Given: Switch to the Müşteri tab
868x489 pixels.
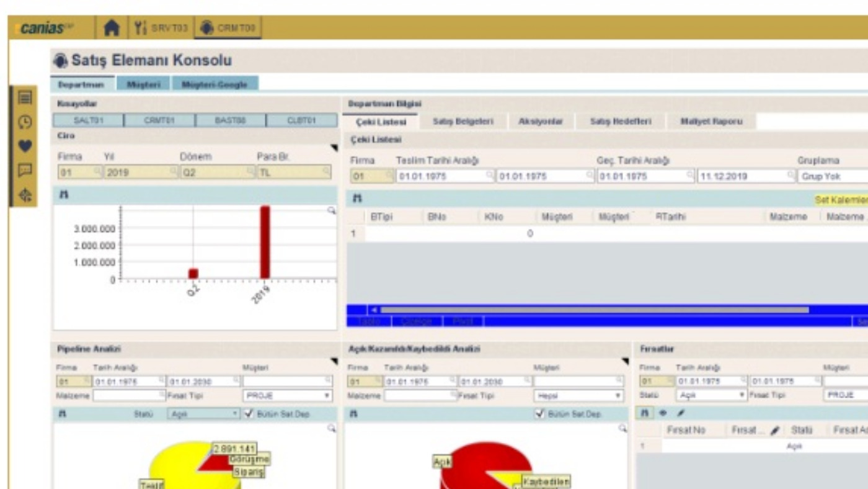Looking at the screenshot, I should point(143,84).
